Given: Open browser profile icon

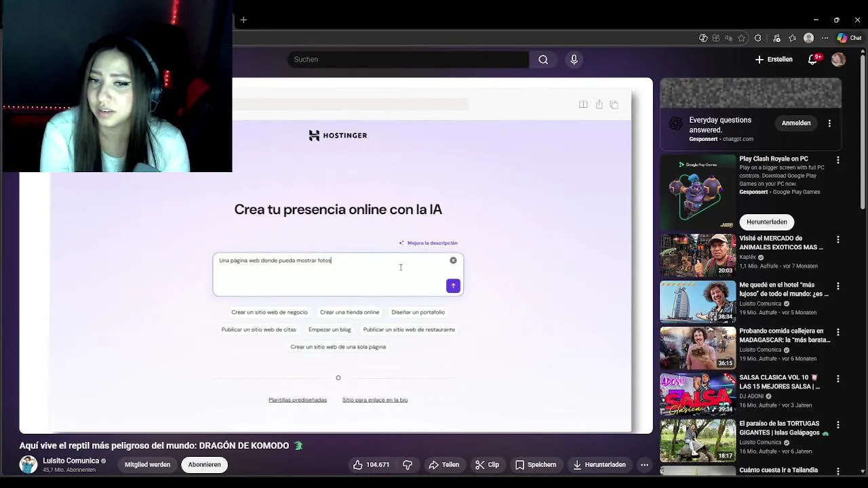Looking at the screenshot, I should (x=808, y=38).
